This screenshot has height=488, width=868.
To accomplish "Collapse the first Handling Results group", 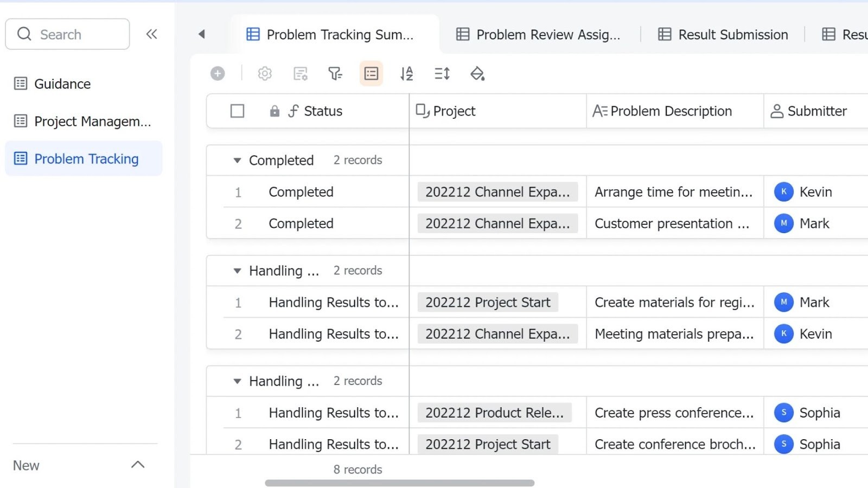I will [x=237, y=271].
